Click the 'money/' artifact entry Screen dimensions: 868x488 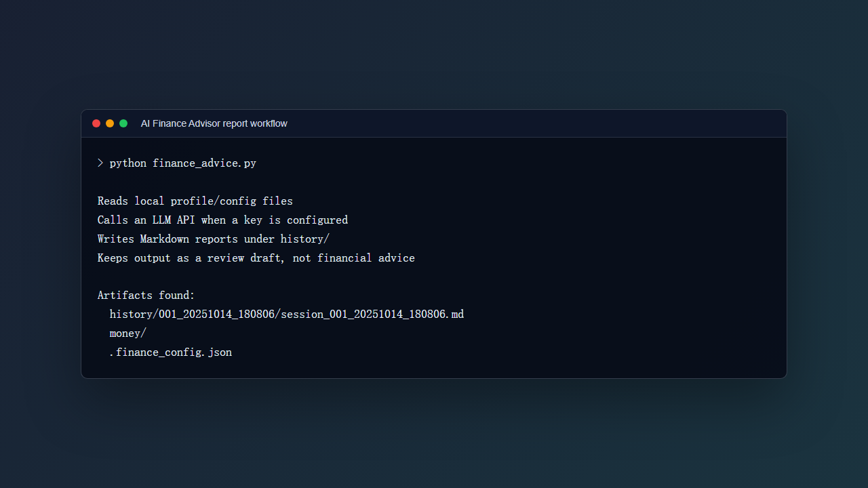(x=128, y=333)
